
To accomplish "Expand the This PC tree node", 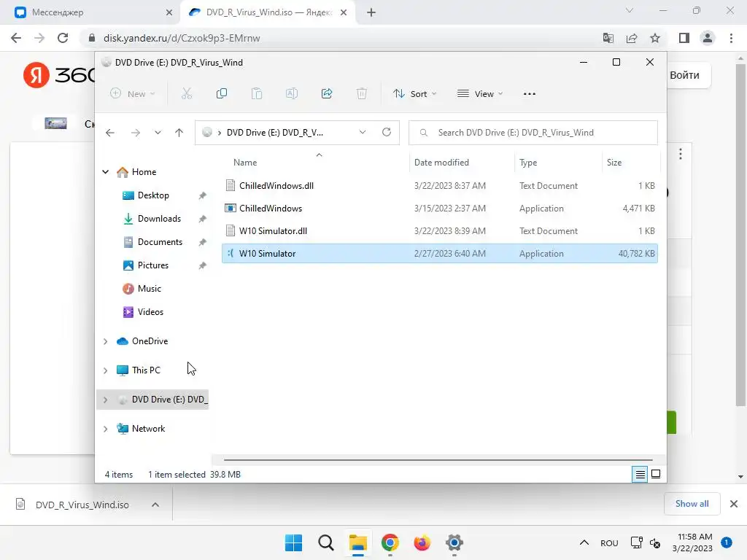I will coord(106,370).
